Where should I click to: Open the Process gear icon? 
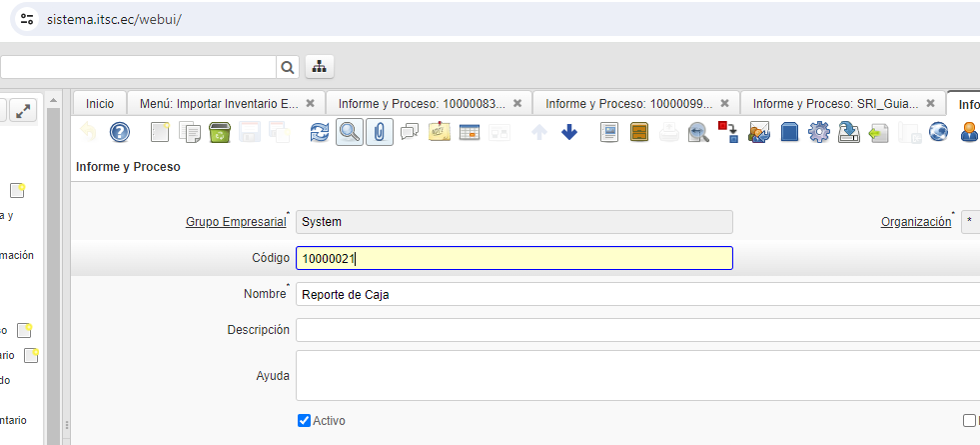(x=819, y=132)
